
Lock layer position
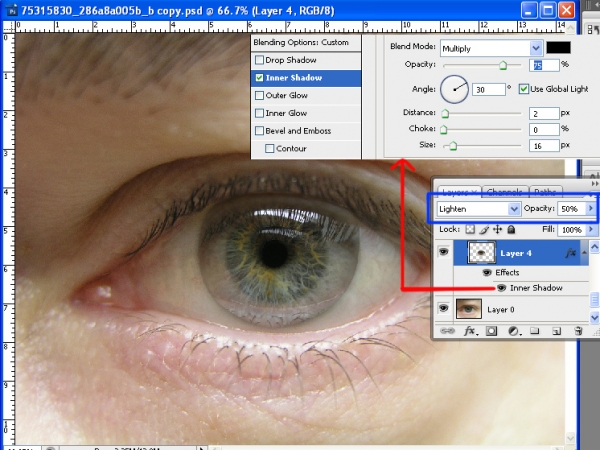click(497, 229)
